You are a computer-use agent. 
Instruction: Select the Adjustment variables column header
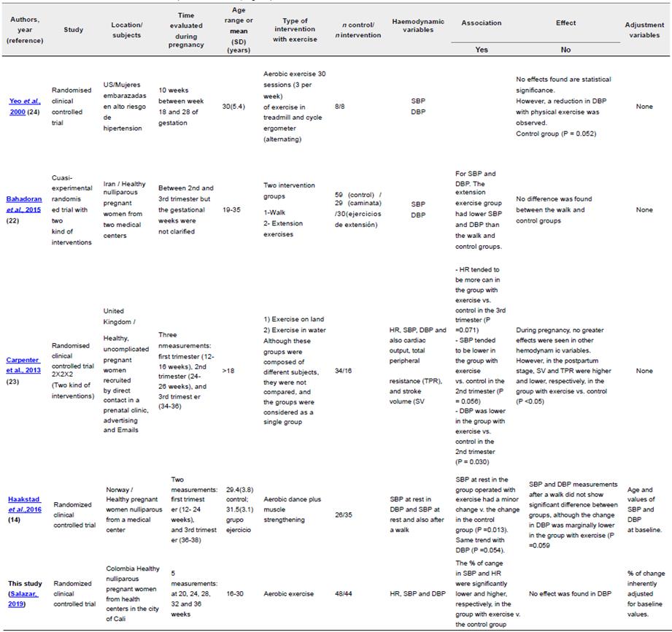pos(644,30)
